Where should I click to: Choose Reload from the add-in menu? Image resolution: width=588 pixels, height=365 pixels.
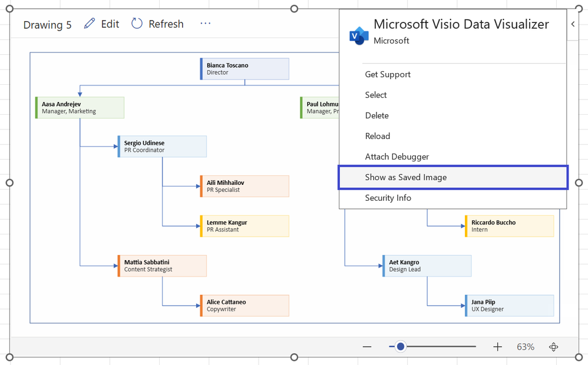click(378, 136)
